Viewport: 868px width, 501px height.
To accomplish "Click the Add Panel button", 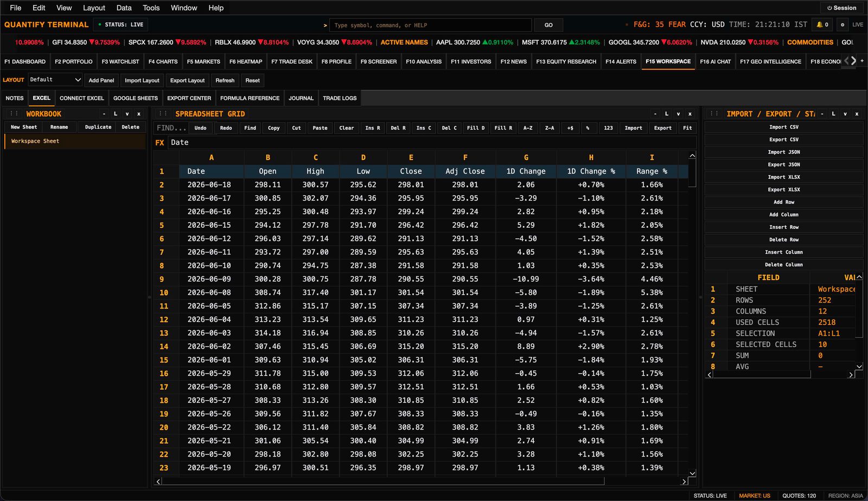I will 101,80.
